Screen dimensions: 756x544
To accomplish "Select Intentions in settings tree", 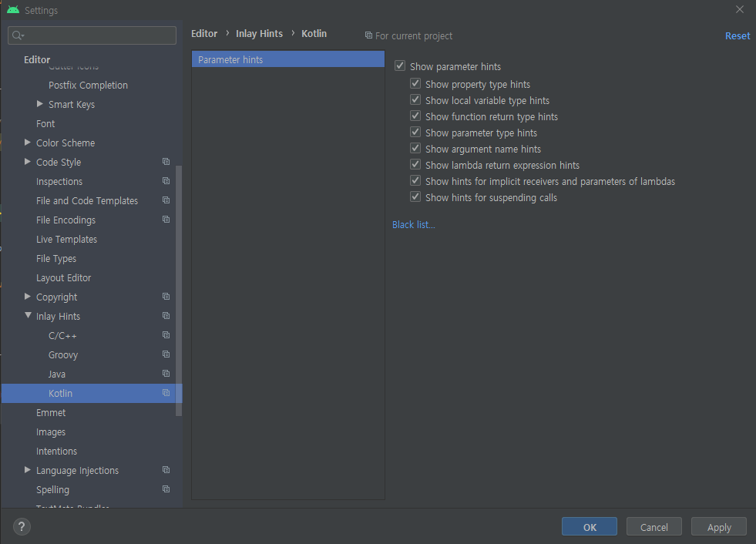I will [x=56, y=452].
